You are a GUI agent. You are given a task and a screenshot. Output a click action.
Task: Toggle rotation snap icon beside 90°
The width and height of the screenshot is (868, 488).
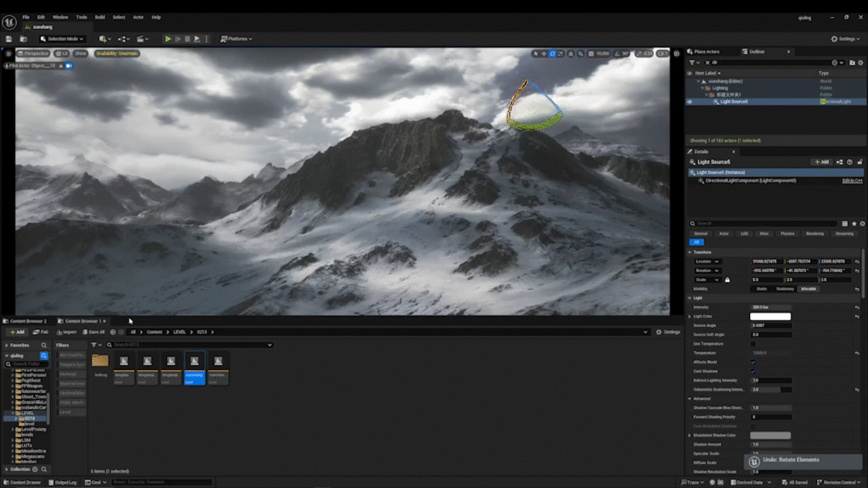[x=617, y=54]
